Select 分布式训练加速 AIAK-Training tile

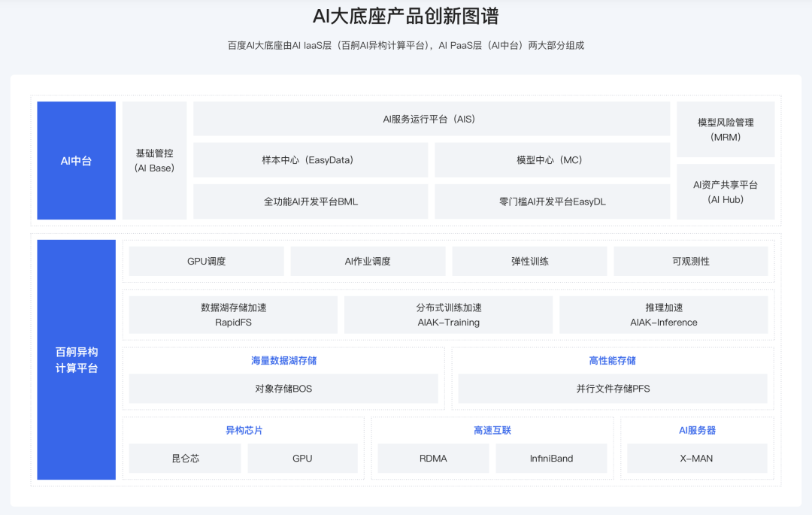pos(448,314)
